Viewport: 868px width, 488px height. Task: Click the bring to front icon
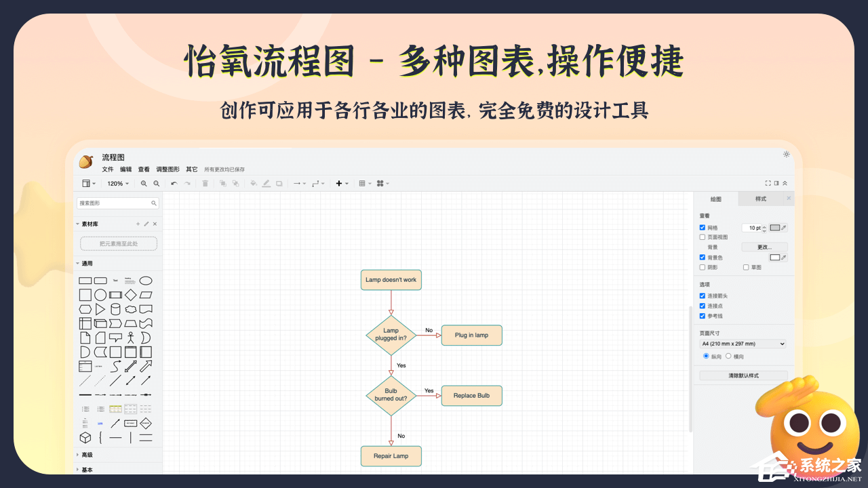tap(223, 184)
